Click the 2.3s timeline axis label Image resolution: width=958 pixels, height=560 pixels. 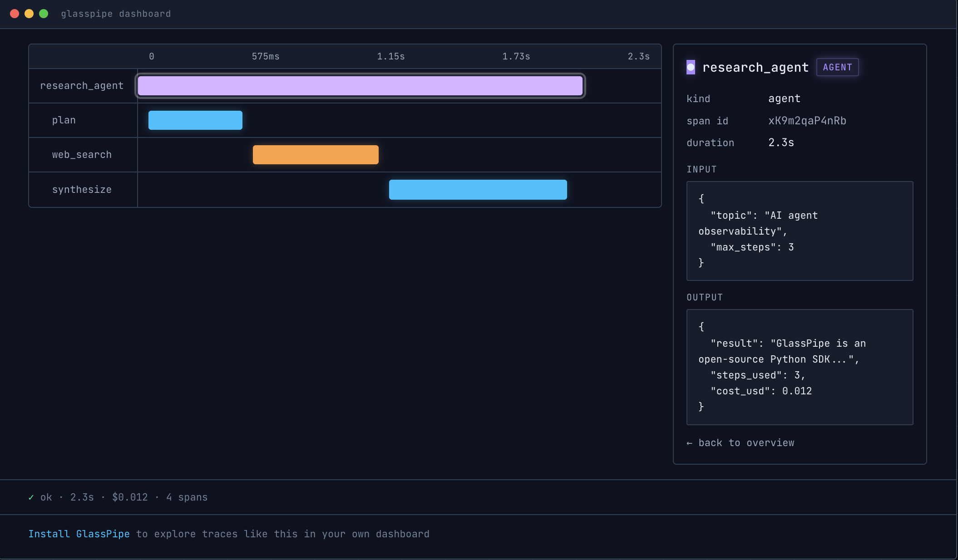tap(638, 56)
